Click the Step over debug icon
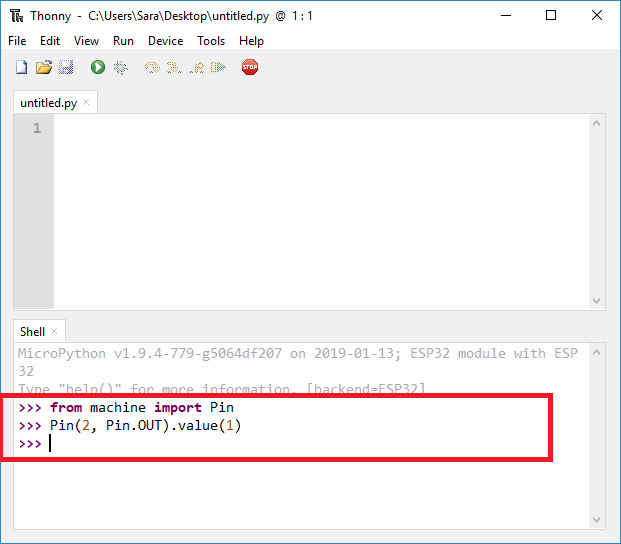 tap(152, 67)
